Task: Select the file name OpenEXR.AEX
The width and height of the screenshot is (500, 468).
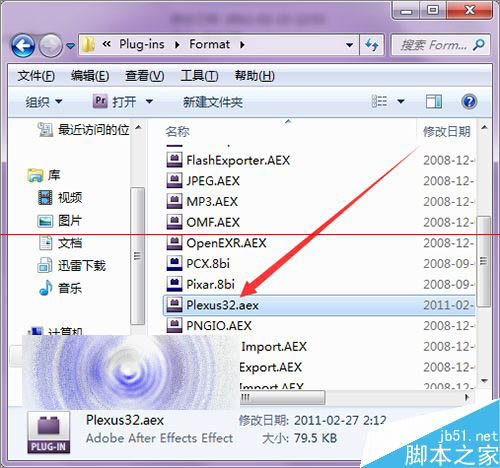Action: 226,243
